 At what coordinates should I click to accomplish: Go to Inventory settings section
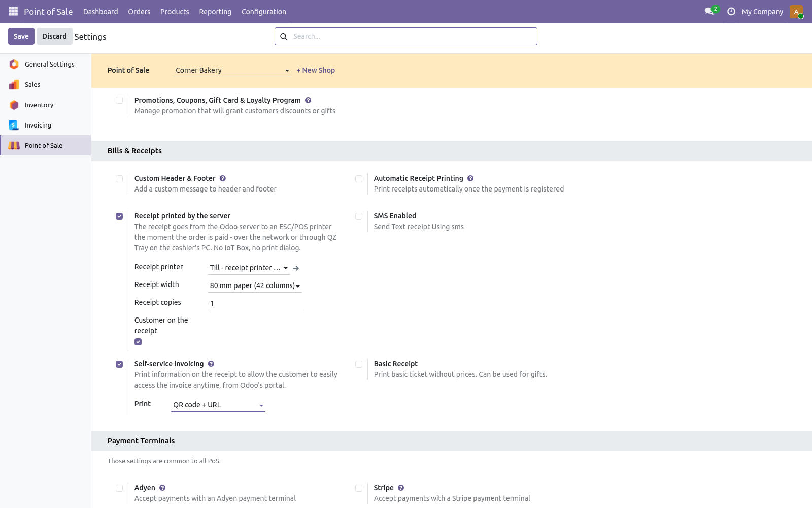[46, 105]
